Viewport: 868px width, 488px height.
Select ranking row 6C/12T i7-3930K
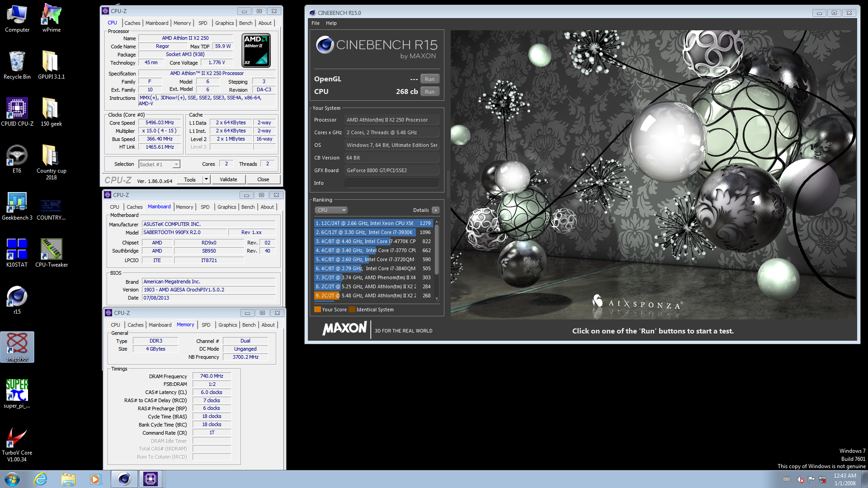tap(373, 232)
